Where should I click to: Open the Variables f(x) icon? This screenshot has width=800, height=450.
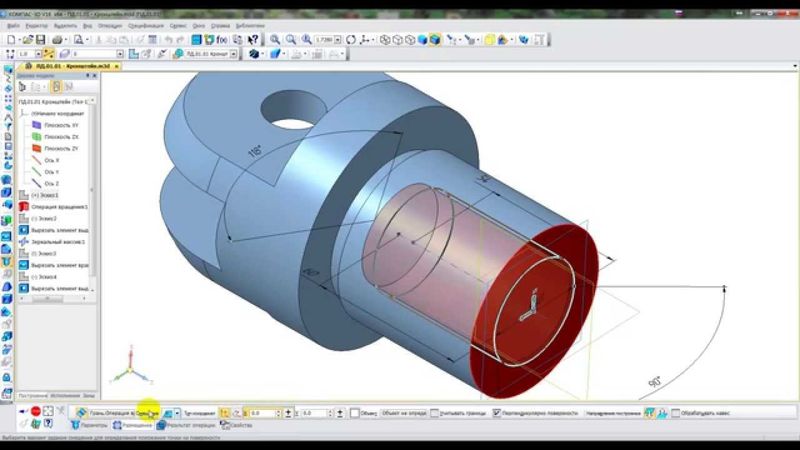pos(222,39)
